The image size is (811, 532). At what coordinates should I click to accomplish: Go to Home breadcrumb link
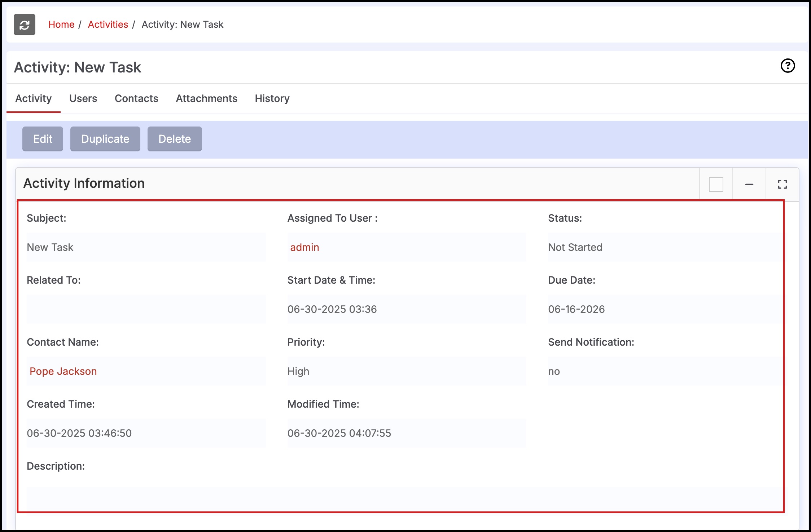click(x=61, y=25)
